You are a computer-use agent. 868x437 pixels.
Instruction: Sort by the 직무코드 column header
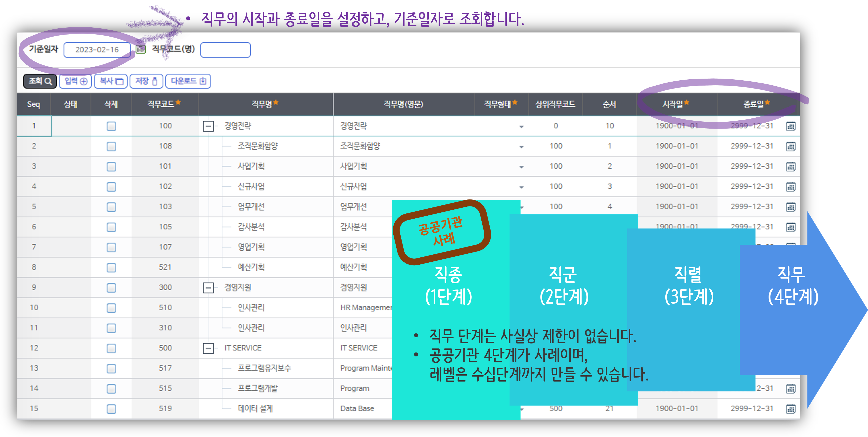[165, 104]
